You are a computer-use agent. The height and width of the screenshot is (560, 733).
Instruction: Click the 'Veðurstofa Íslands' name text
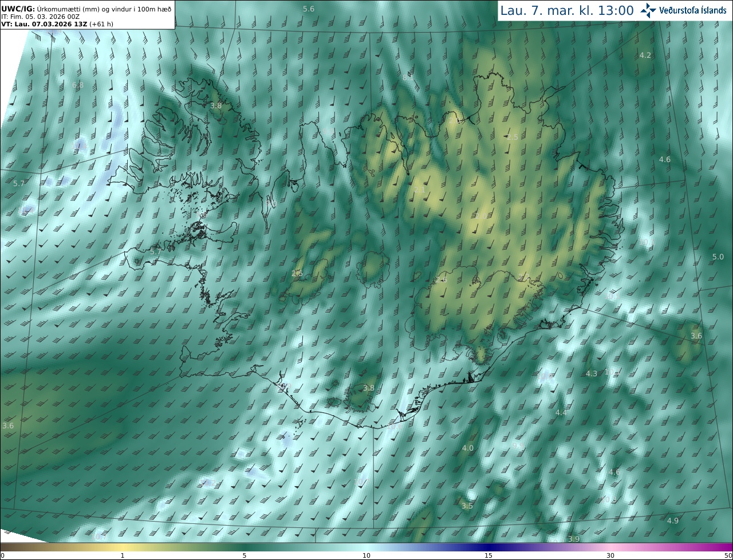pos(693,10)
